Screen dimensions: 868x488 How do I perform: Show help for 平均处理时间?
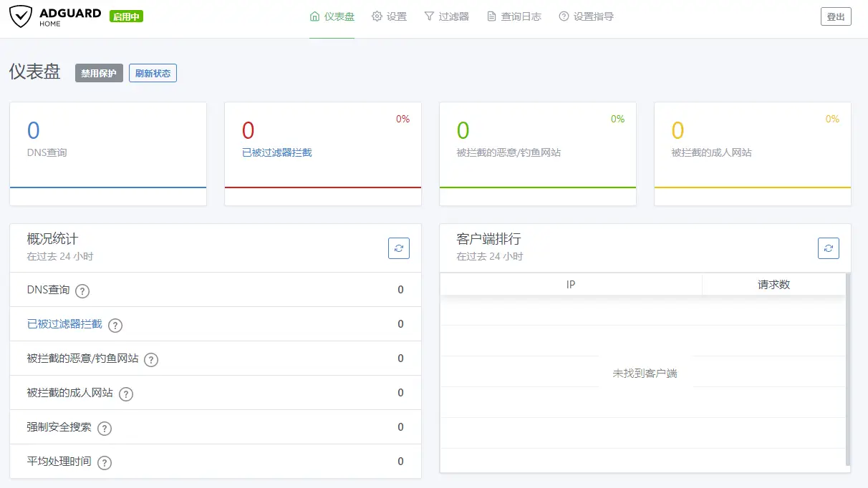105,462
